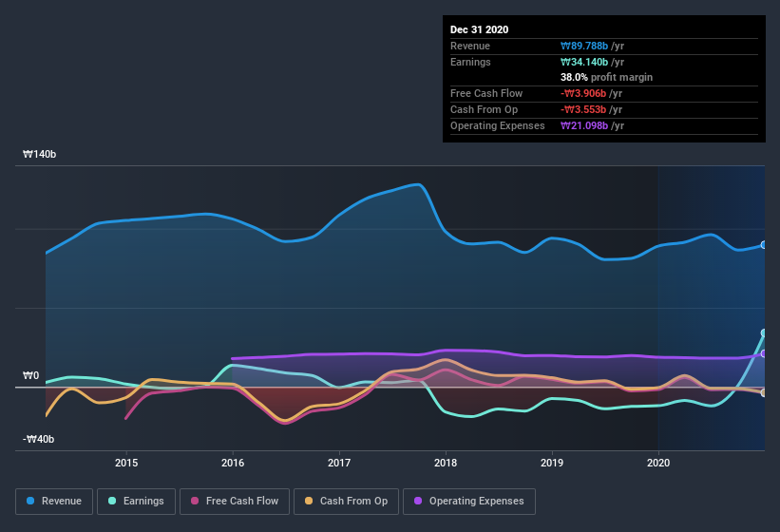
Task: Toggle the Revenue legend button
Action: 54,502
